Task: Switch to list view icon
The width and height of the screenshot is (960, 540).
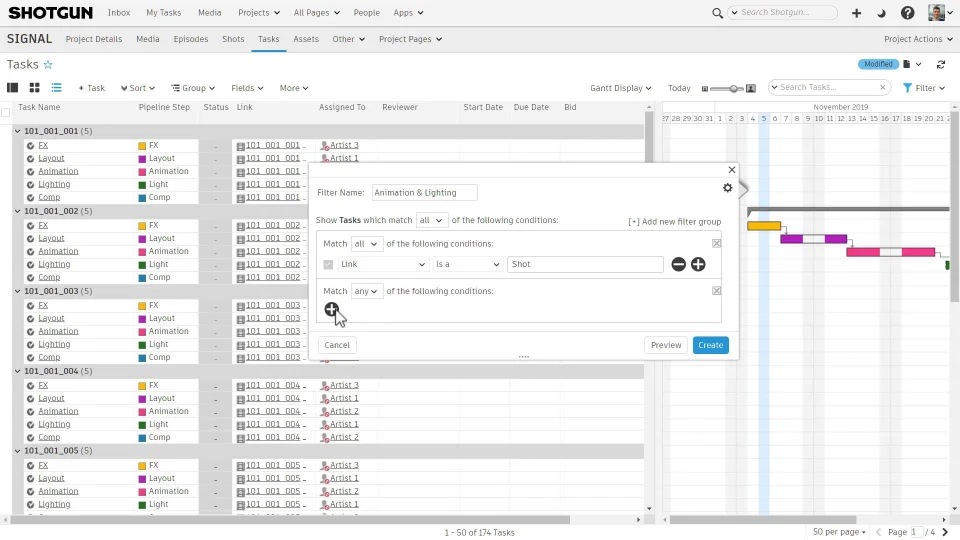Action: pyautogui.click(x=56, y=88)
